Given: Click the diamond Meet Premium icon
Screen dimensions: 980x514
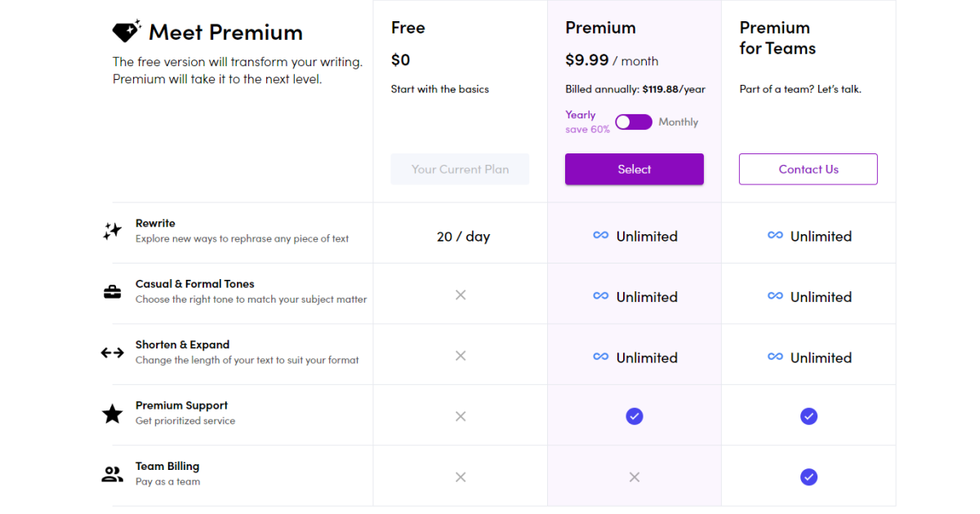Looking at the screenshot, I should click(127, 31).
